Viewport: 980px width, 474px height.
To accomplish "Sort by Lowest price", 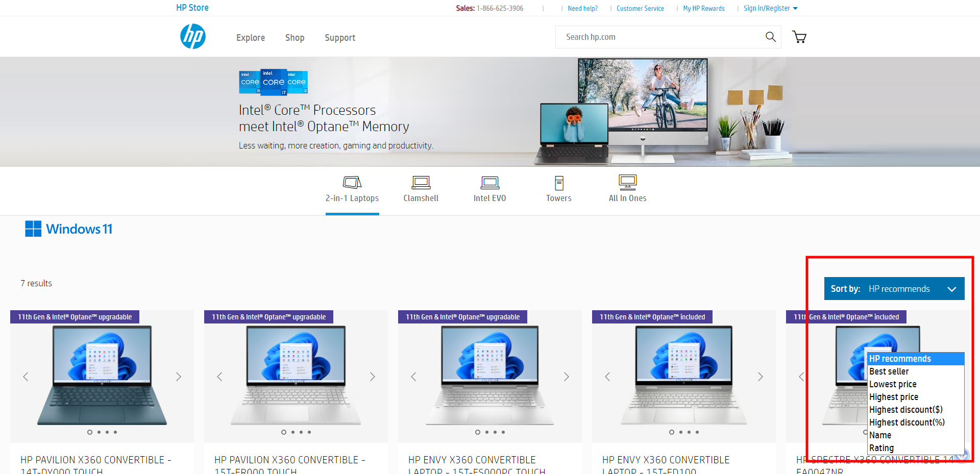I will point(916,384).
